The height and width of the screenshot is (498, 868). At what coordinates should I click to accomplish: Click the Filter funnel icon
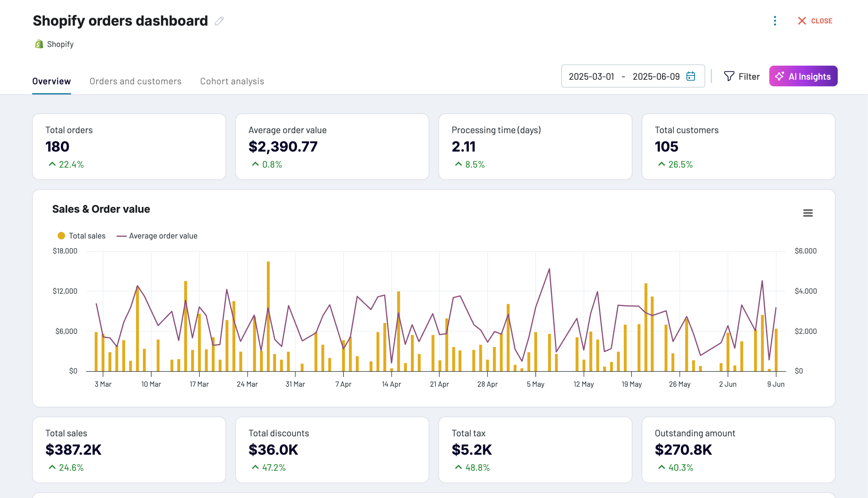[730, 76]
